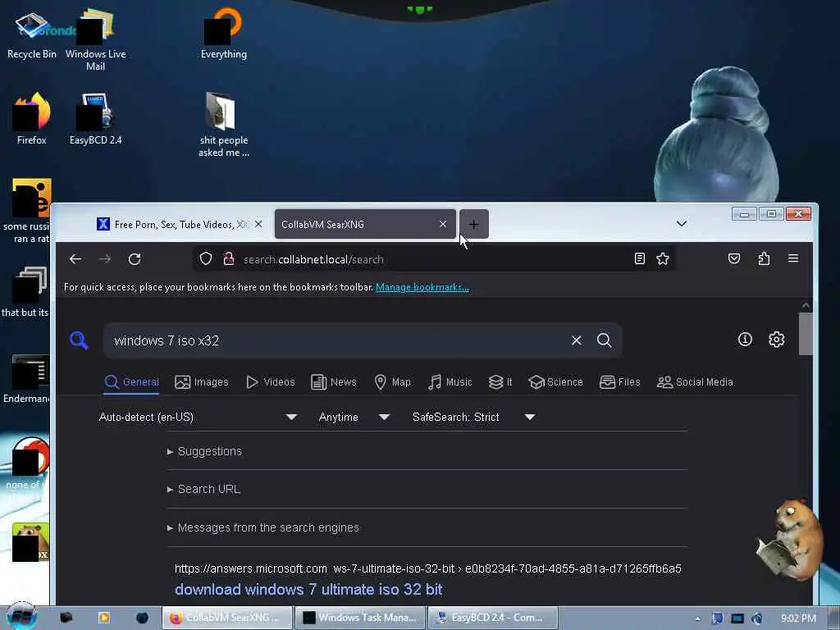Open the list all tabs chevron

[x=682, y=223]
